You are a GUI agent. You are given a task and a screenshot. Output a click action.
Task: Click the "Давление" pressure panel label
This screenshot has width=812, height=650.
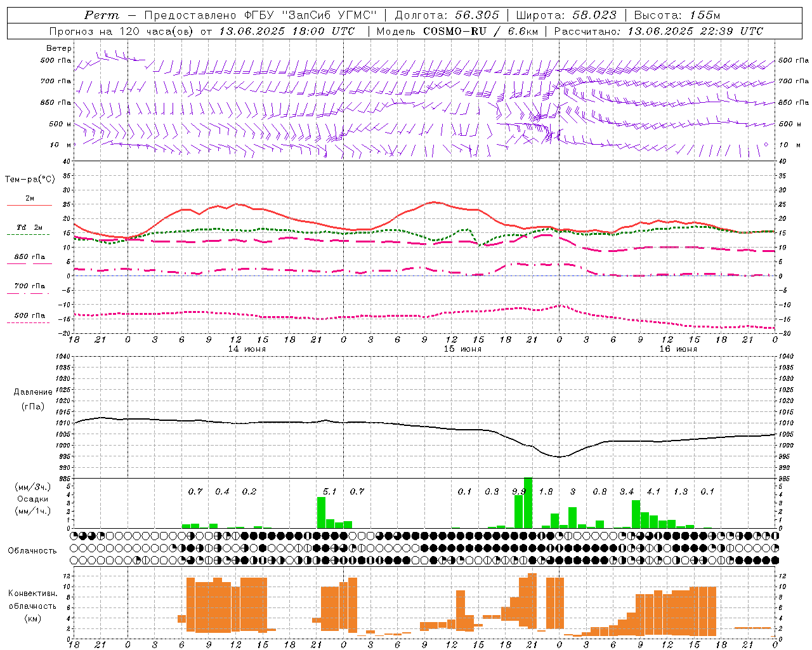tap(32, 392)
